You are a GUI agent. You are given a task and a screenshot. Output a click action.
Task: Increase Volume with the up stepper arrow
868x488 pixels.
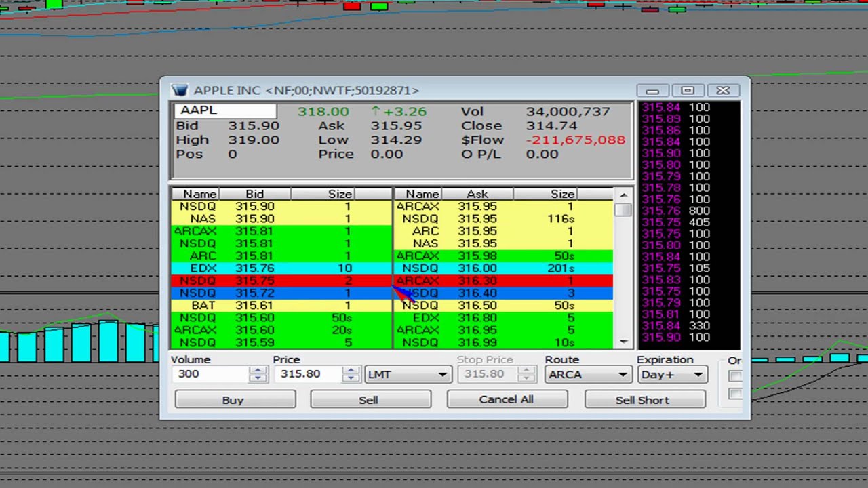[x=258, y=370]
